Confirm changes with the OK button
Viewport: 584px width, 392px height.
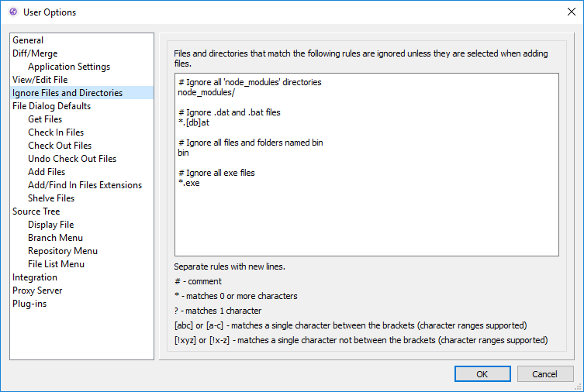[x=482, y=374]
